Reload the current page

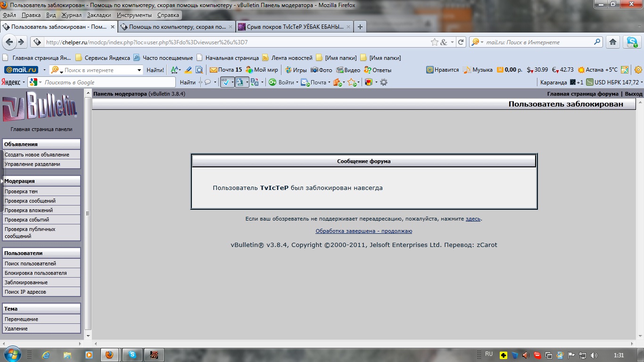[x=461, y=42]
